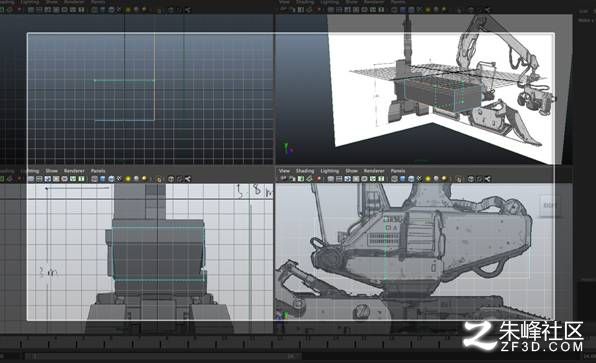This screenshot has height=363, width=596.
Task: Click Resolution Gate icon in bottom-left panel
Action: coord(48,179)
